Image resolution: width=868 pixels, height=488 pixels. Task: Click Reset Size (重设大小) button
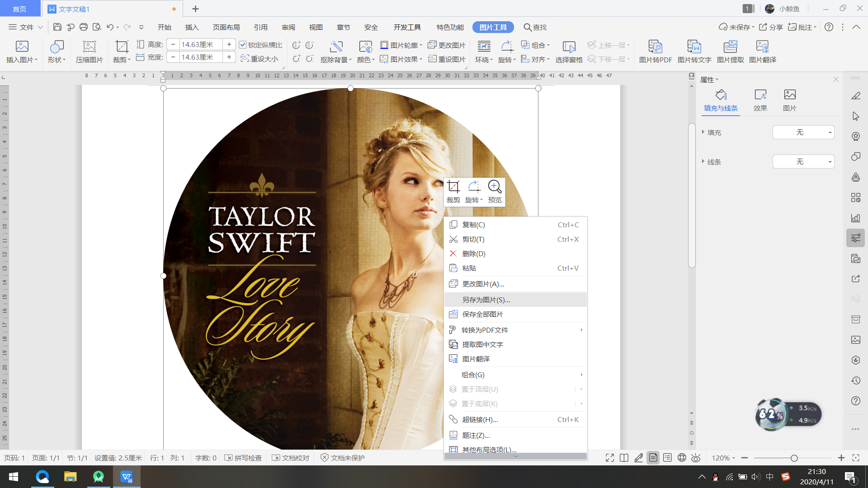click(x=259, y=59)
